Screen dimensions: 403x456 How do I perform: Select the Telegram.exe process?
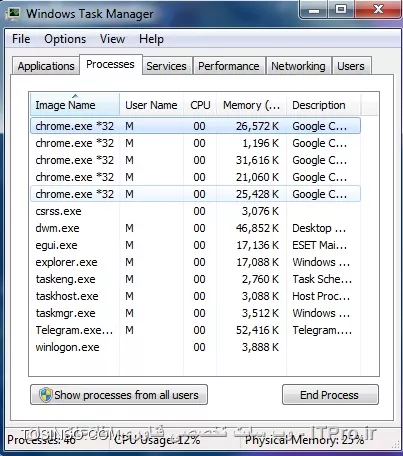195,330
